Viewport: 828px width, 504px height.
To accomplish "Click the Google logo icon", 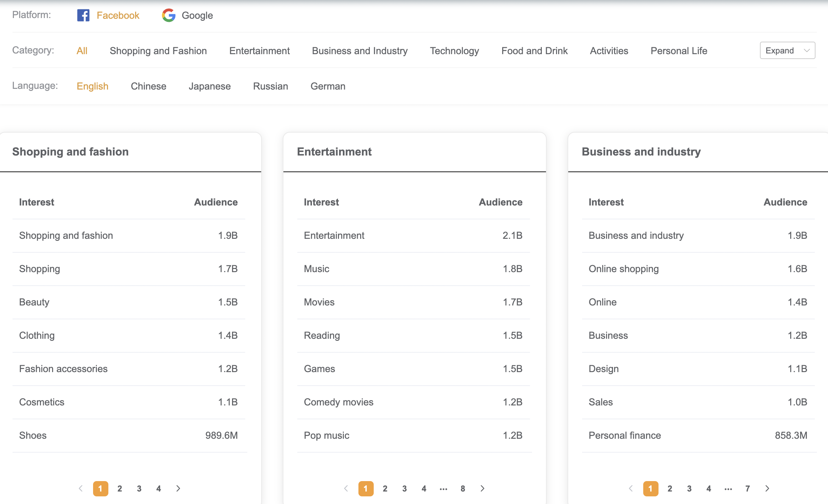I will 169,15.
